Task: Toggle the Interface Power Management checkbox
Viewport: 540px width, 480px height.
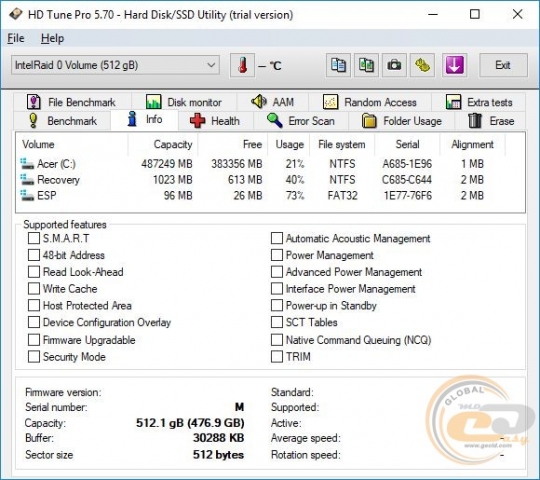Action: [x=277, y=289]
